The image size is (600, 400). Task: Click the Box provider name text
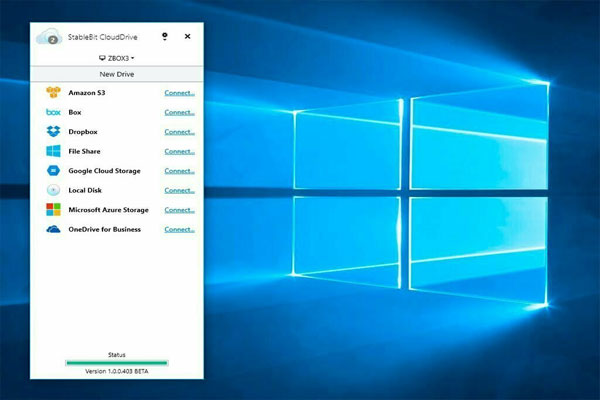75,112
